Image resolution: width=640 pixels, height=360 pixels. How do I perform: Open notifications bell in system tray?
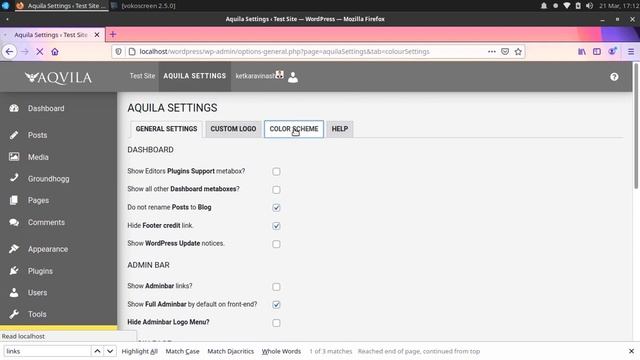tap(544, 6)
